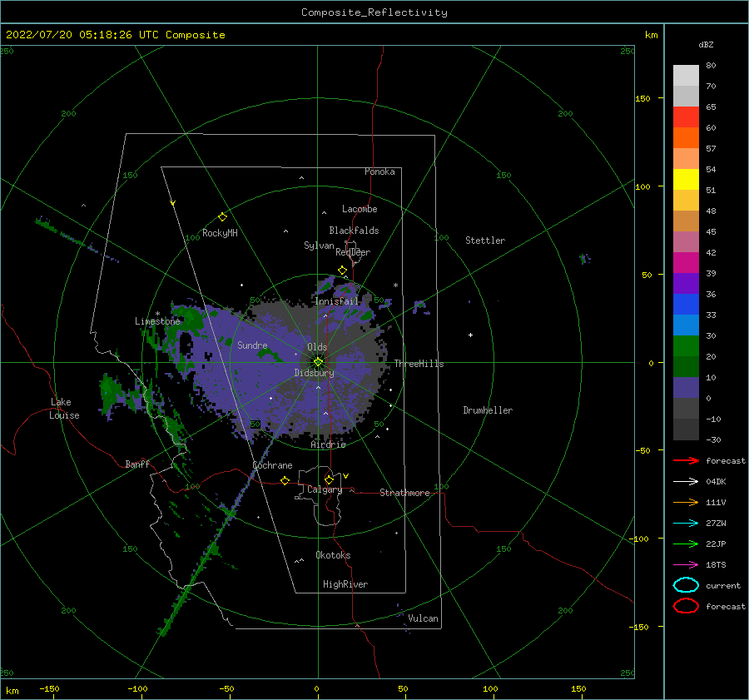Screen dimensions: 749x700
Task: Click the Airdrie city label
Action: click(x=328, y=444)
